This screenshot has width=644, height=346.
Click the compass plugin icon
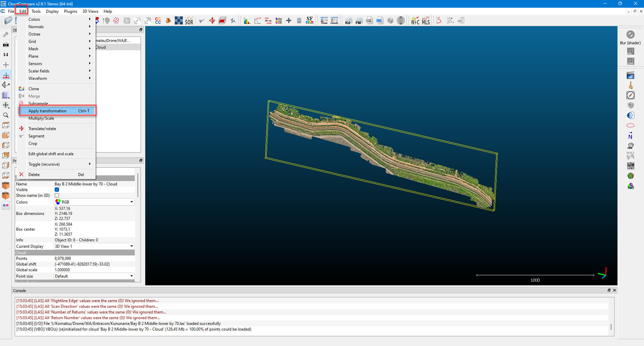631,95
